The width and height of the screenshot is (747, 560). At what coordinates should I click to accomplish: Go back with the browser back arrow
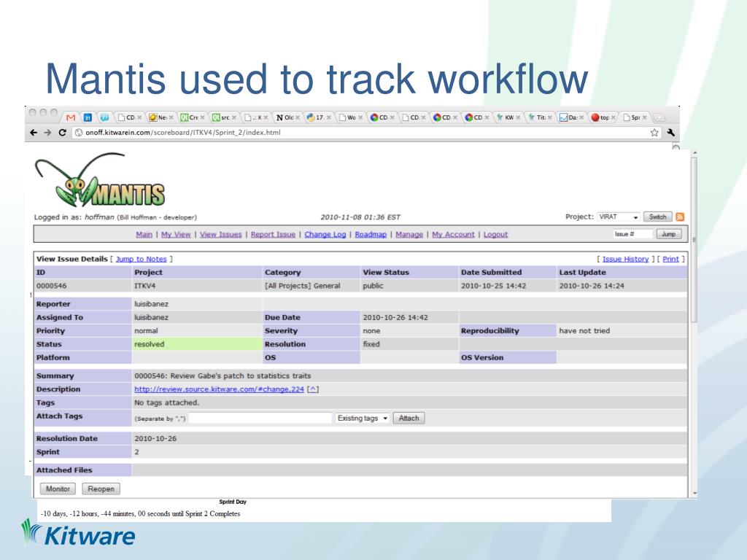coord(34,133)
